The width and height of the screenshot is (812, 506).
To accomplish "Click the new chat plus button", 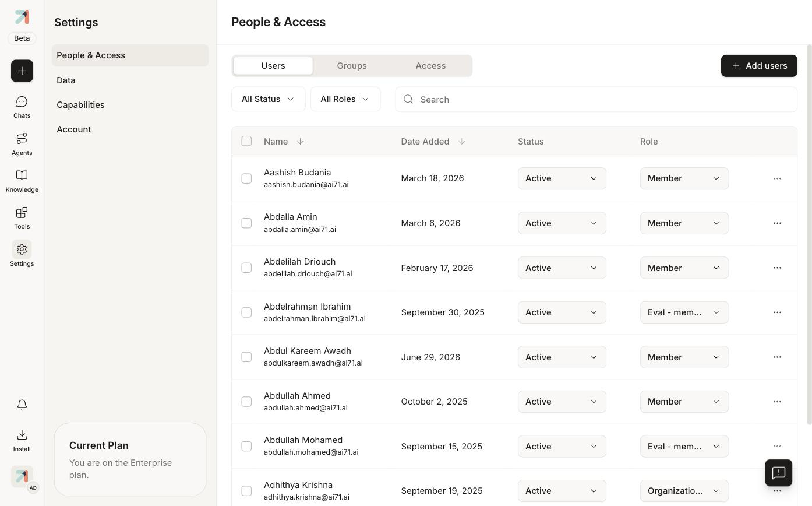I will (x=22, y=71).
